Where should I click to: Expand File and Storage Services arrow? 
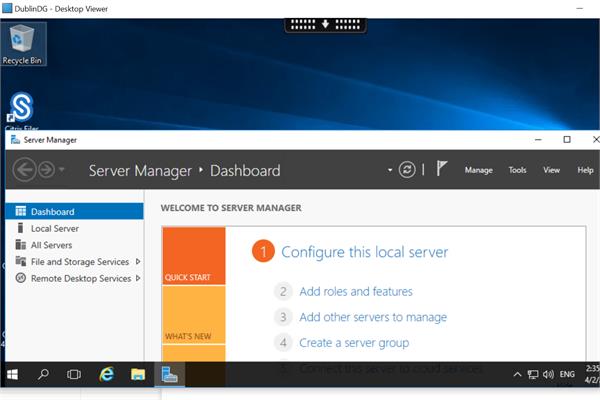coord(138,262)
